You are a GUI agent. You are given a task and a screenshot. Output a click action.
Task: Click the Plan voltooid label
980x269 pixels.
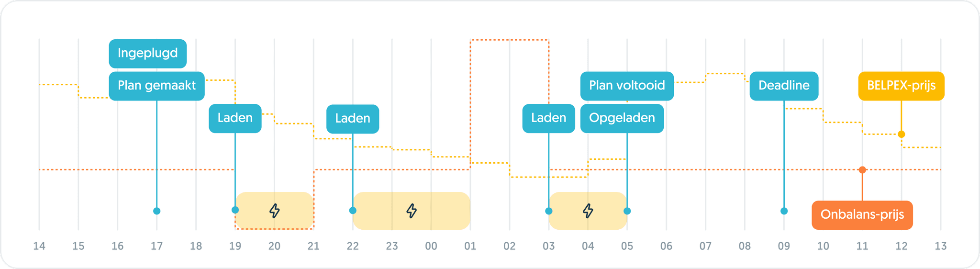pyautogui.click(x=627, y=86)
